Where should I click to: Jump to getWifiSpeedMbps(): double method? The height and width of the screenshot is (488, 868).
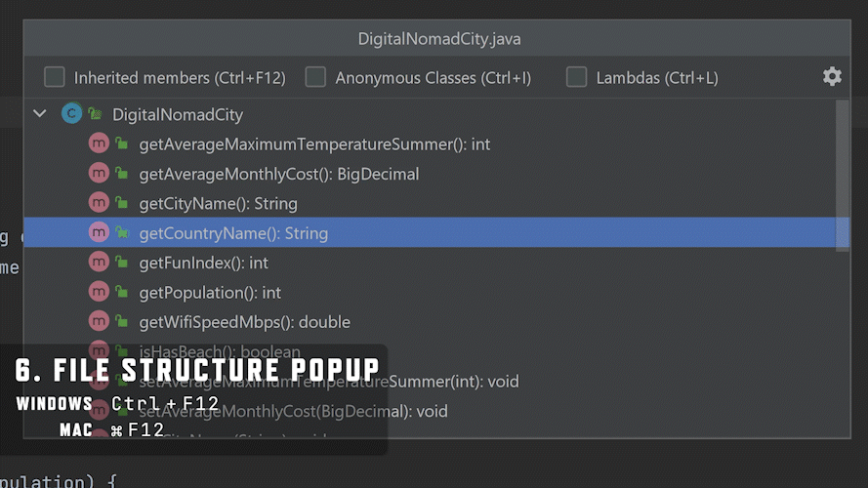coord(244,322)
